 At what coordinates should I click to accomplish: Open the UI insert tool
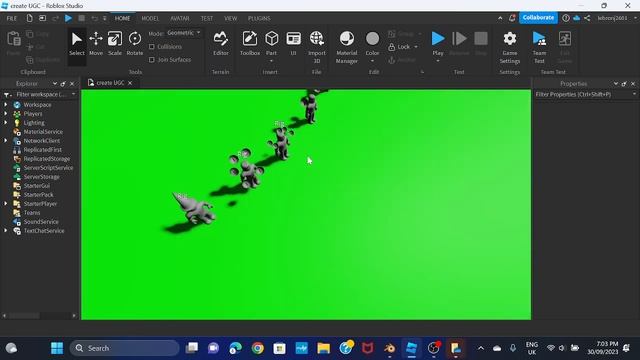click(x=293, y=44)
